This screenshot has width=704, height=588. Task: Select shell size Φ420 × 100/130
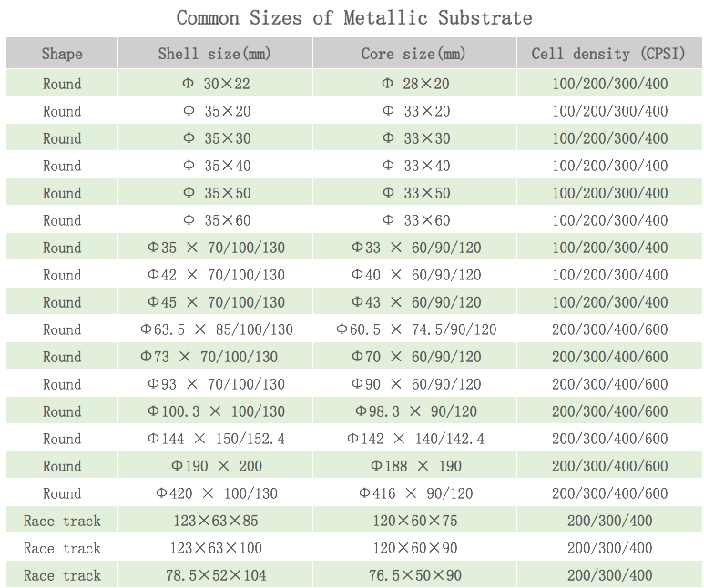tap(216, 493)
